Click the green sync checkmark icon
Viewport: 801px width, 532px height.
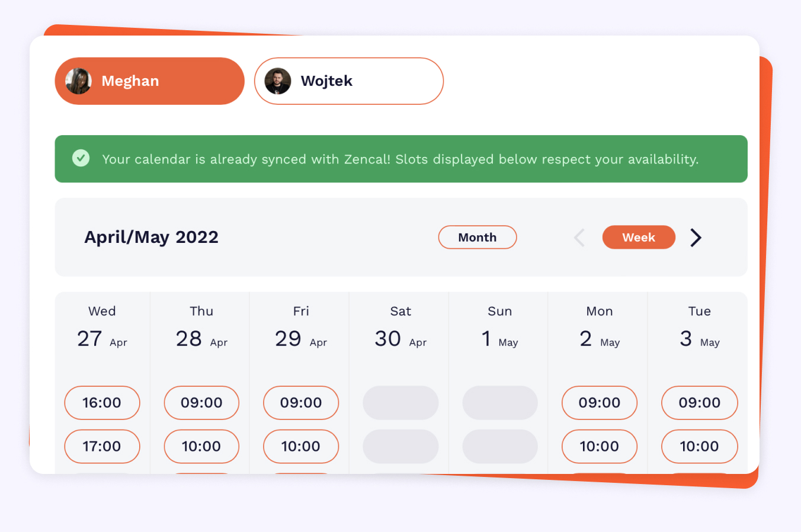pyautogui.click(x=81, y=158)
